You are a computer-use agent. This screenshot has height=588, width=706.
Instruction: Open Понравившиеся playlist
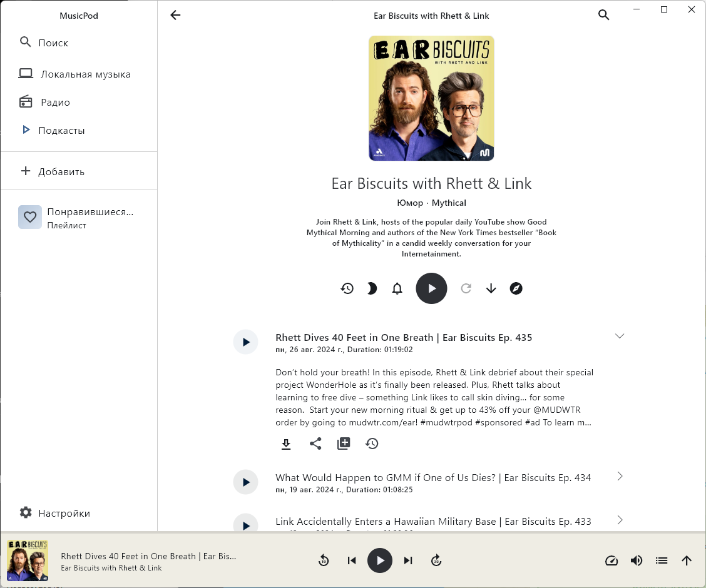pyautogui.click(x=79, y=218)
